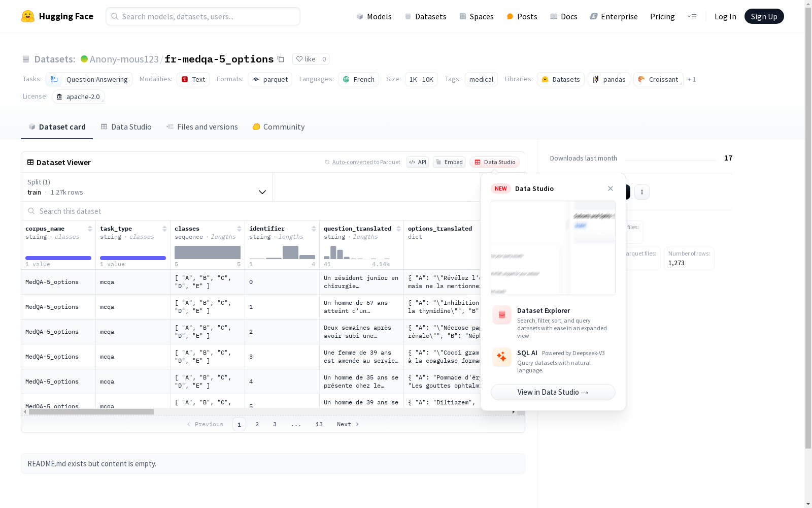This screenshot has width=812, height=508.
Task: Open the API button in Dataset Viewer
Action: tap(418, 162)
